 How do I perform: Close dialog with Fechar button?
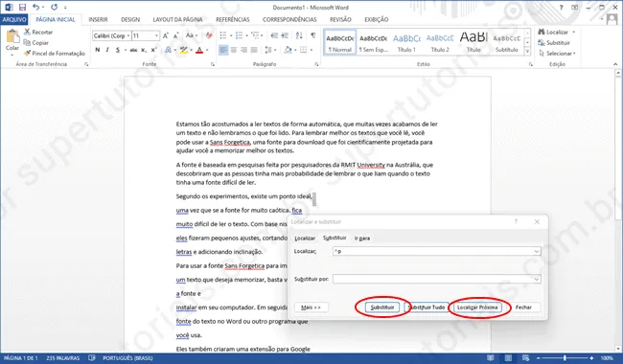(523, 307)
